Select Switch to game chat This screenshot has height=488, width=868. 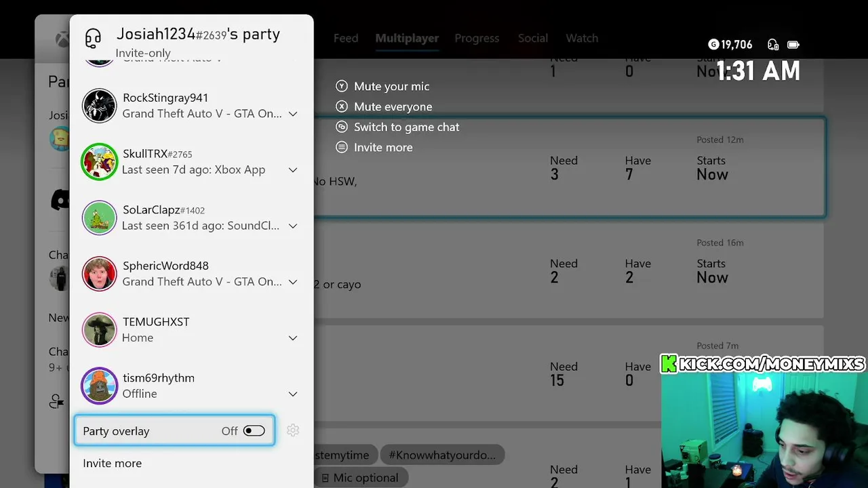[x=407, y=127]
